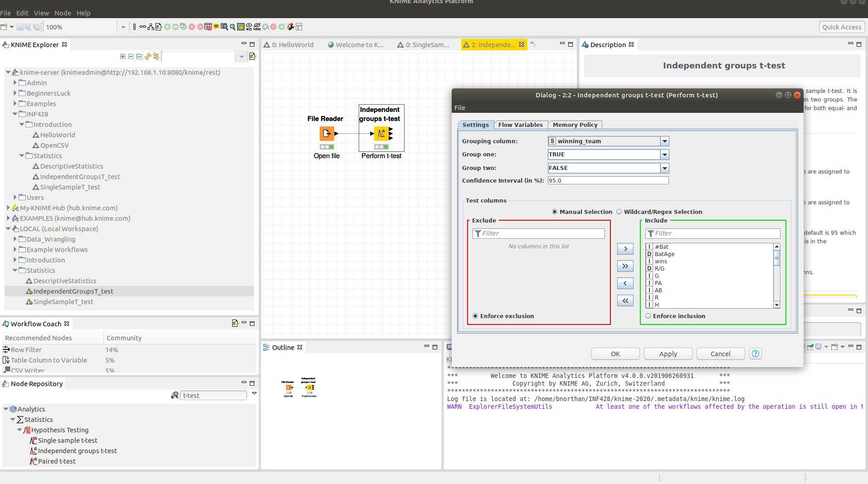Image resolution: width=868 pixels, height=484 pixels.
Task: Click the move selected column right arrow button
Action: click(625, 249)
